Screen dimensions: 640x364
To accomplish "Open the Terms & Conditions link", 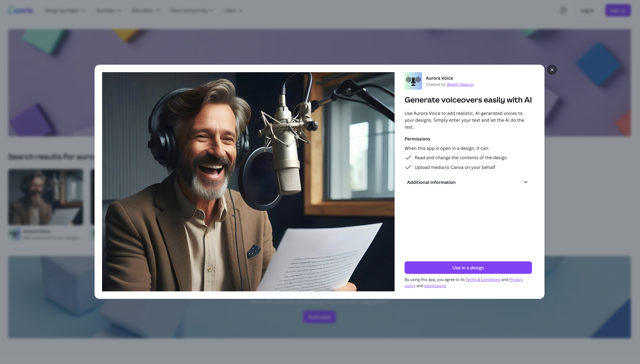I will [x=483, y=279].
